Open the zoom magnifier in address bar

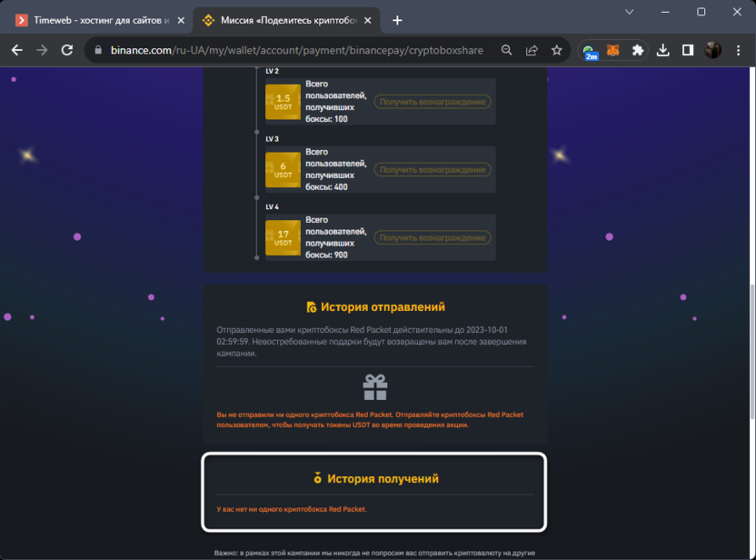pos(506,50)
